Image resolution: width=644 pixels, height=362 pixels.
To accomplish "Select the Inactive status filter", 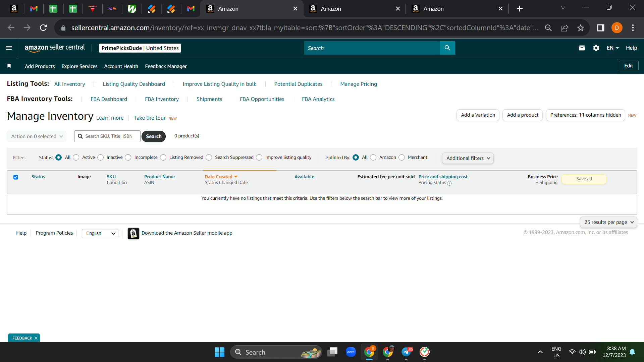I will (100, 158).
